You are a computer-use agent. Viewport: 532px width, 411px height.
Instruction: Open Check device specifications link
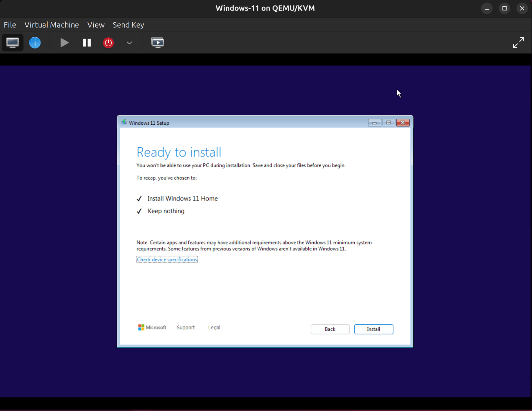[x=167, y=260]
